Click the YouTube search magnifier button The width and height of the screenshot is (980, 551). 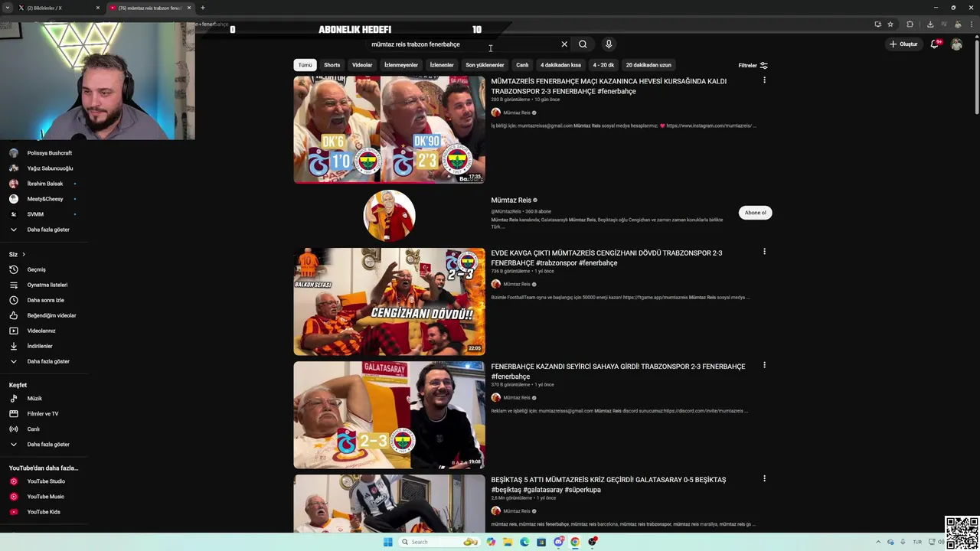pyautogui.click(x=583, y=44)
